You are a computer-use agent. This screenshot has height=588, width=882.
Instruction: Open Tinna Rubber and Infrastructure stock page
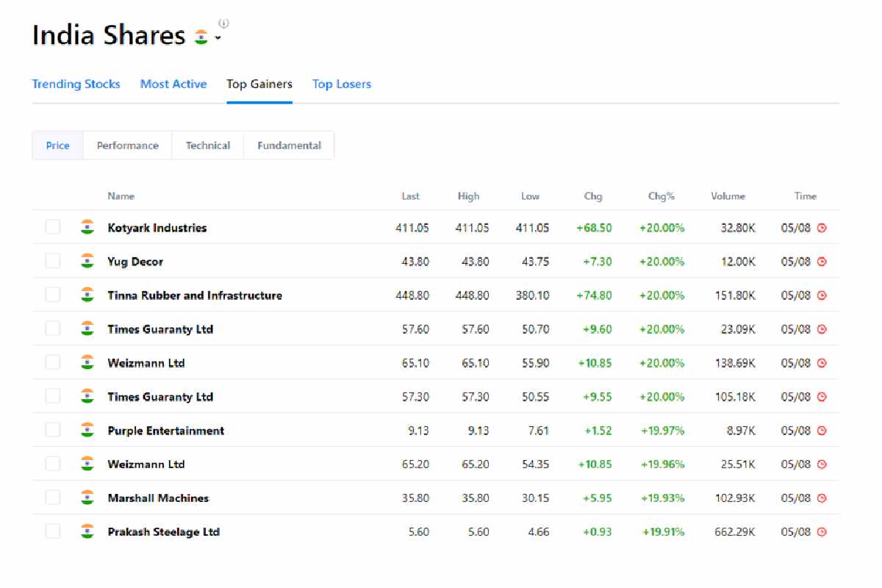[195, 295]
